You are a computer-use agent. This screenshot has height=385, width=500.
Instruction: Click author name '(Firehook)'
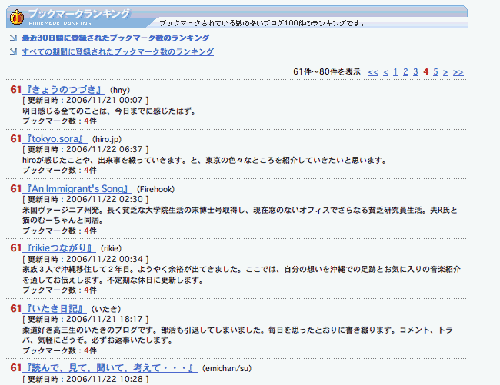[156, 189]
